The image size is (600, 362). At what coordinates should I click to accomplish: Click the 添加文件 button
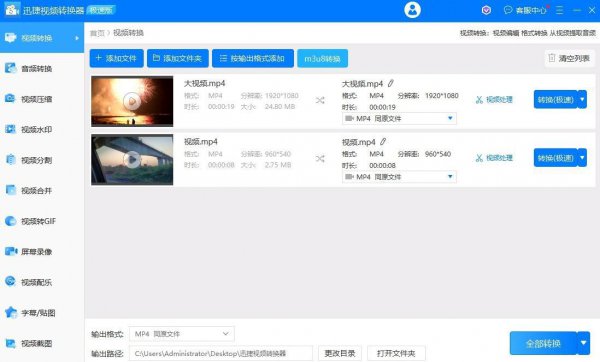click(117, 58)
